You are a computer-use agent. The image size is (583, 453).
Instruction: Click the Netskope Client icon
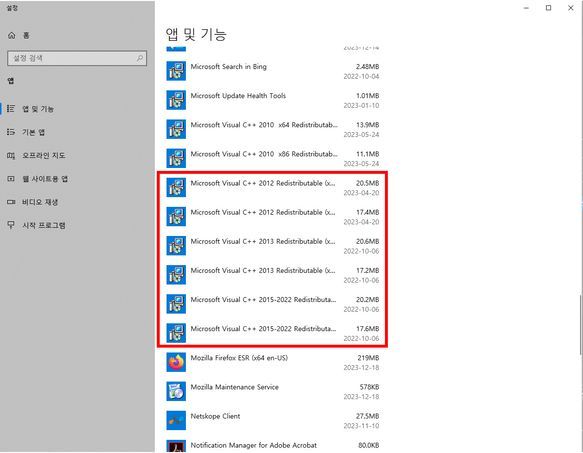click(176, 420)
